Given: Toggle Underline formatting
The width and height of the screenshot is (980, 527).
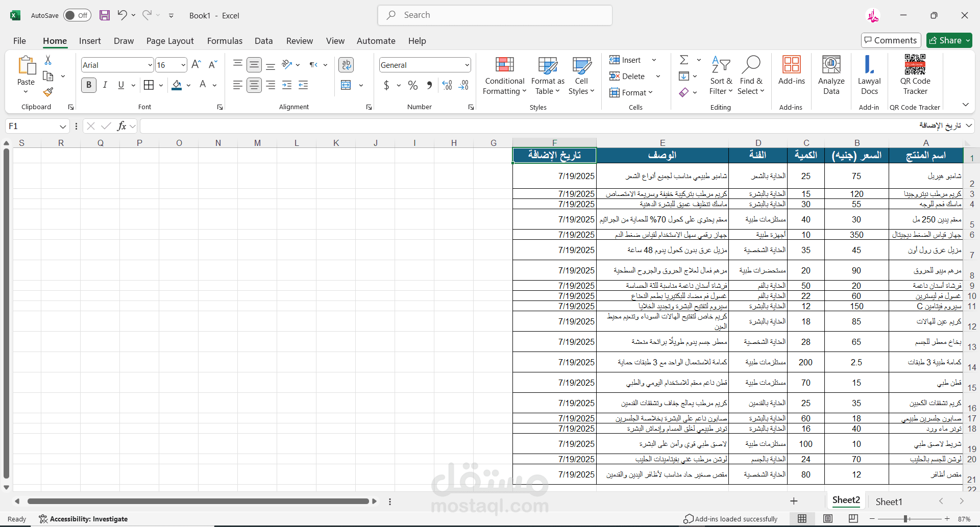Looking at the screenshot, I should pyautogui.click(x=121, y=85).
